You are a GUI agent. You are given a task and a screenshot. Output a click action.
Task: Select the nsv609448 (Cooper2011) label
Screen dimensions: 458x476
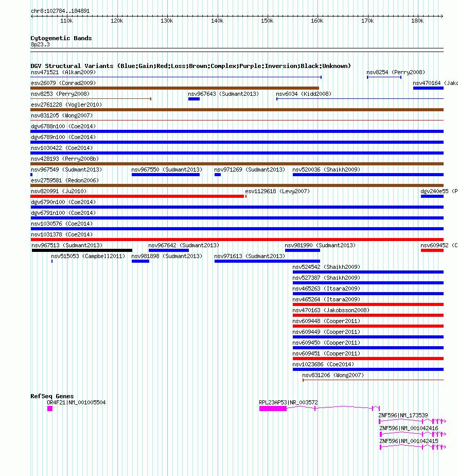pos(326,321)
